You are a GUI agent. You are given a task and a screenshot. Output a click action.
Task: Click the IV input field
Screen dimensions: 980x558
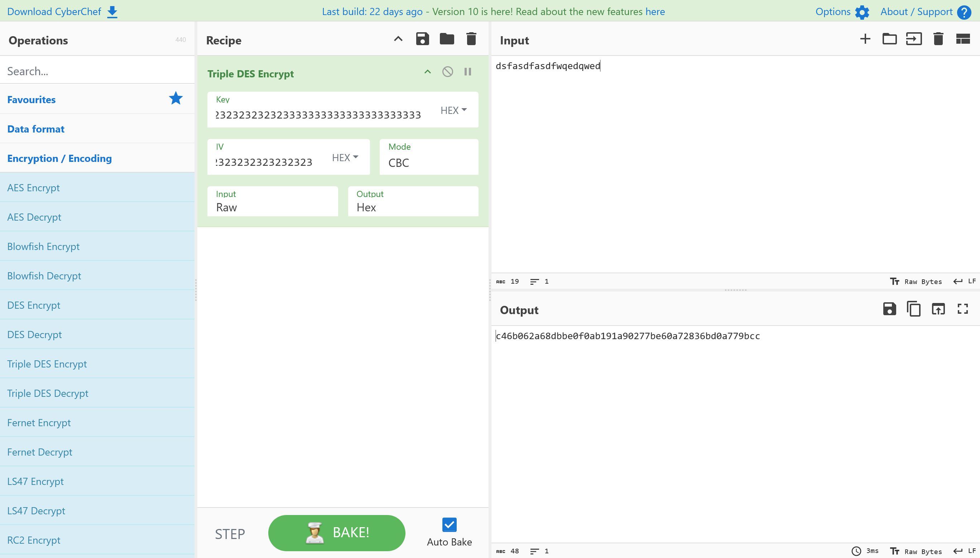[264, 162]
